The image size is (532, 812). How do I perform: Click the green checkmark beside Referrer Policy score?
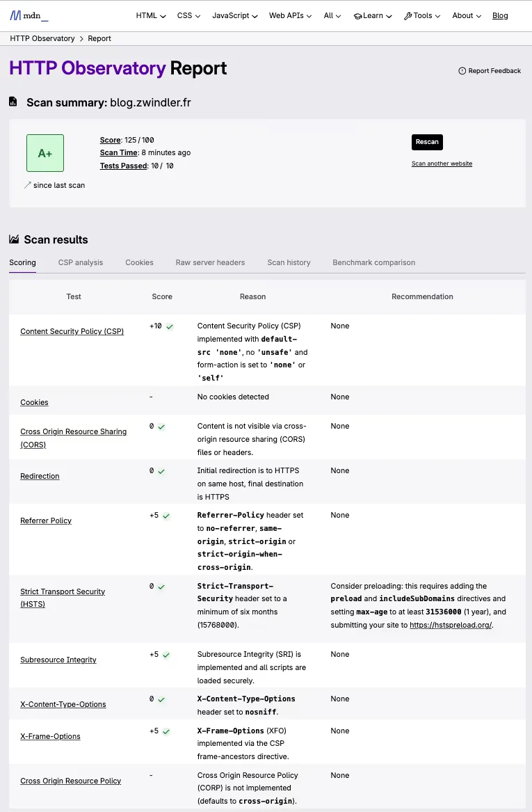[x=168, y=516]
